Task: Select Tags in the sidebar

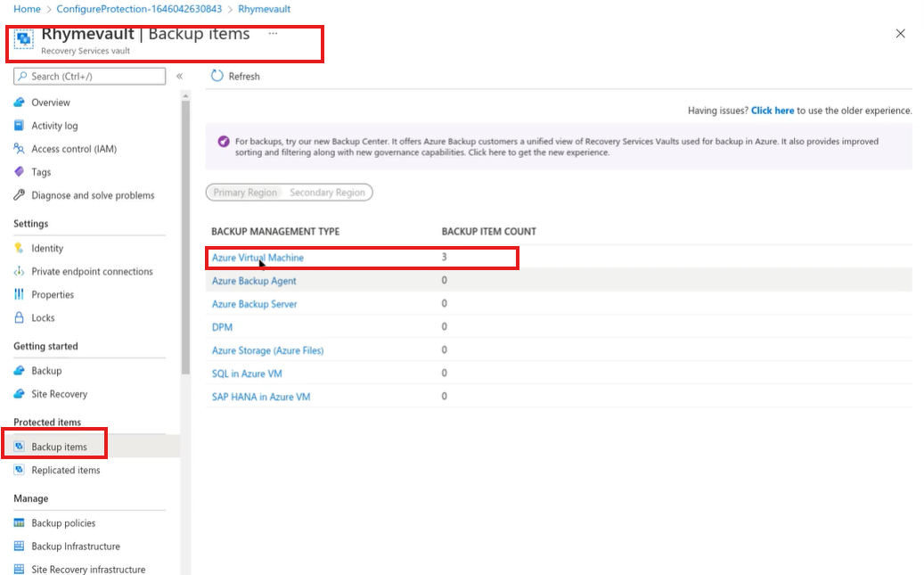Action: [41, 172]
